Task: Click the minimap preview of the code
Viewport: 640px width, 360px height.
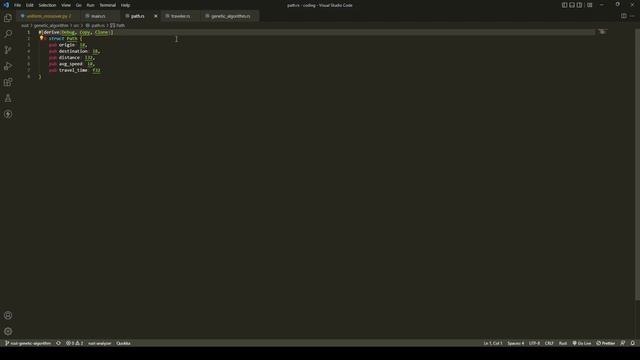Action: (602, 32)
